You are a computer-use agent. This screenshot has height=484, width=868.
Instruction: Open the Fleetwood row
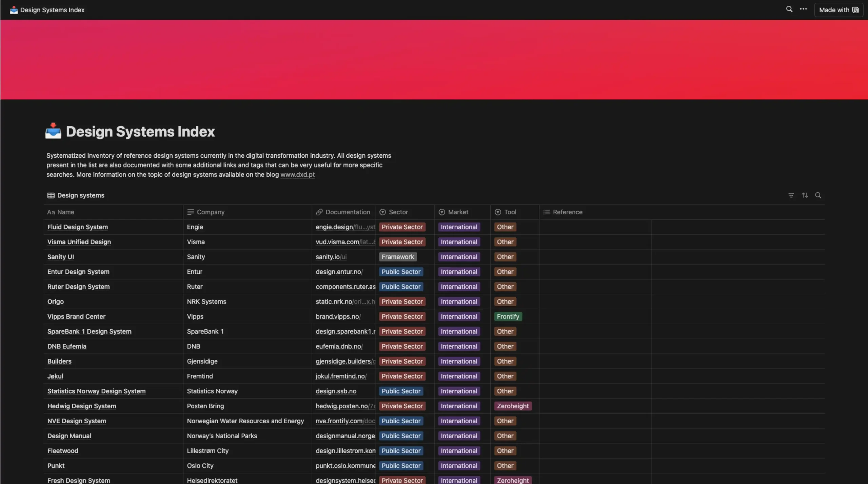pyautogui.click(x=63, y=451)
